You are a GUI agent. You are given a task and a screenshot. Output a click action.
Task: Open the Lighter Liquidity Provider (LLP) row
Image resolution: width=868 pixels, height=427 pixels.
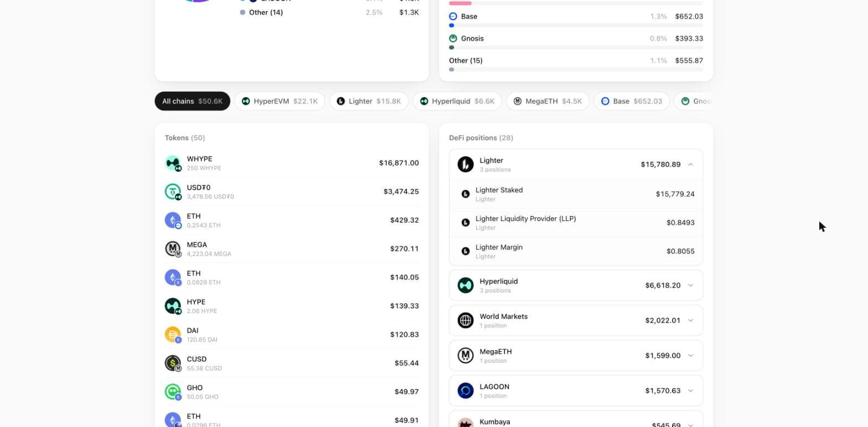pos(576,223)
